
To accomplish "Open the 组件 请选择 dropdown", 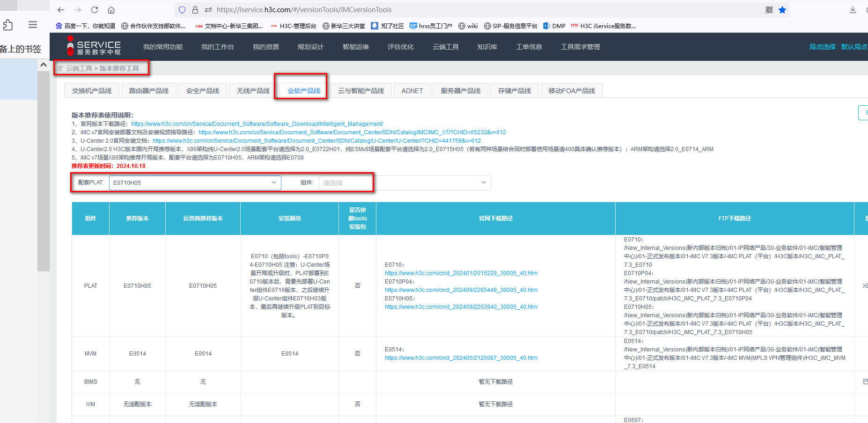I will coord(405,183).
